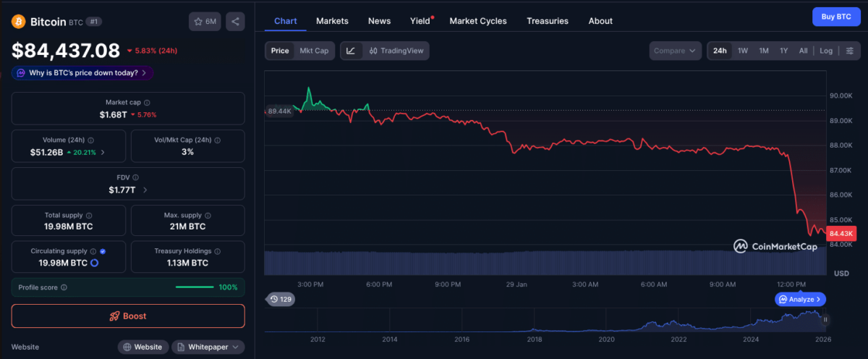Open chart settings sliders icon

tap(850, 51)
